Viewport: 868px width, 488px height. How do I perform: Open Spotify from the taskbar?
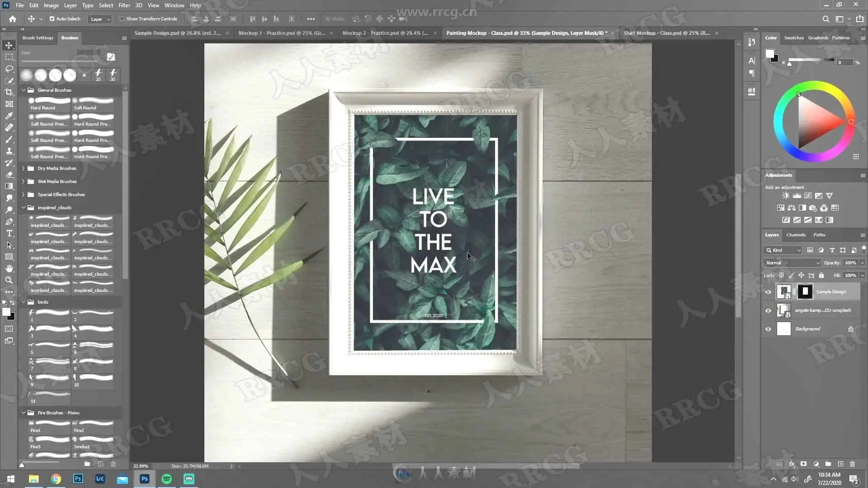coord(167,479)
